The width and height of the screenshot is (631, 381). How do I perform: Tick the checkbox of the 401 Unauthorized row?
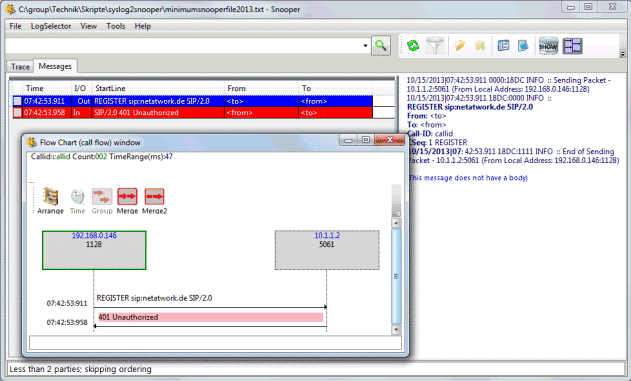point(17,113)
